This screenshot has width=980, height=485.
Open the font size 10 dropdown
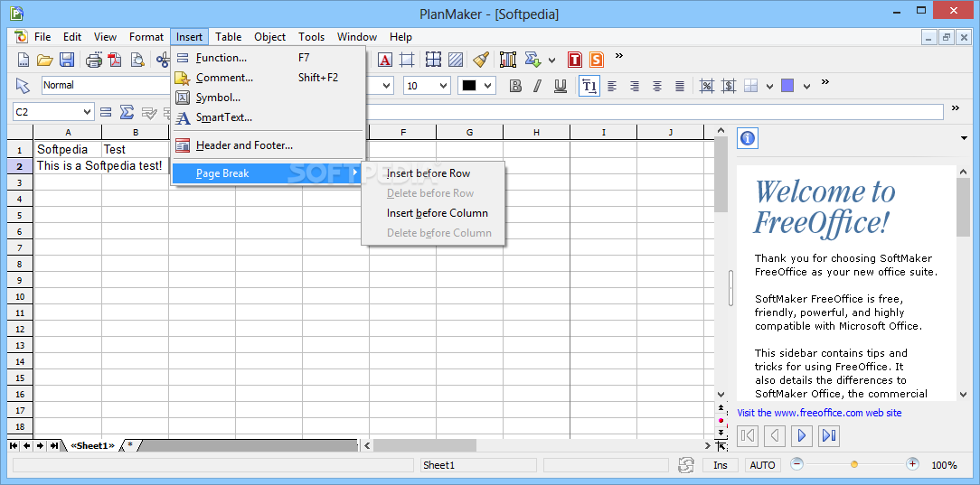point(443,86)
